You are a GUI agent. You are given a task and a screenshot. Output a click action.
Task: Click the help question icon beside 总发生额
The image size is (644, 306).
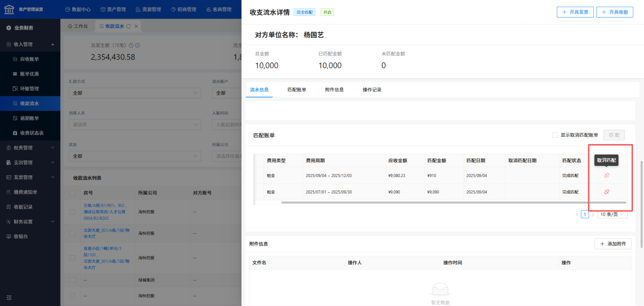tap(131, 45)
